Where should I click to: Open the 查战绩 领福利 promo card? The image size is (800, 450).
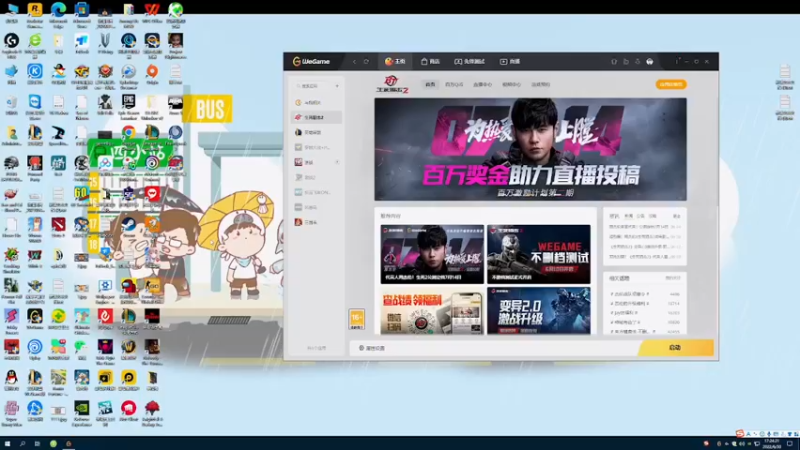tap(432, 311)
